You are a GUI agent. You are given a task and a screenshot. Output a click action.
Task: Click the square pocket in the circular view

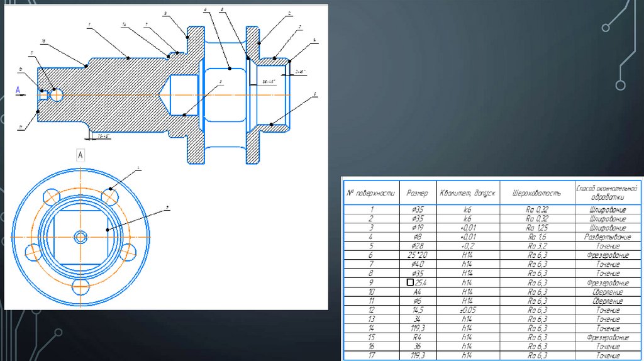80,236
